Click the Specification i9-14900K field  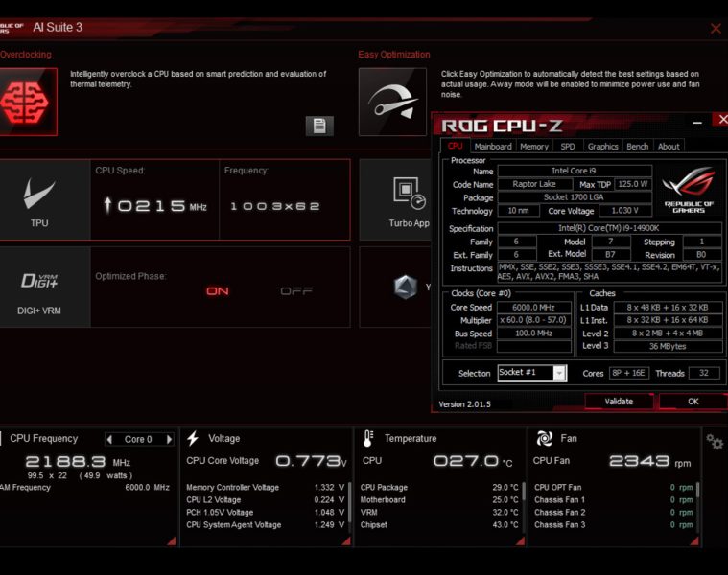coord(609,228)
